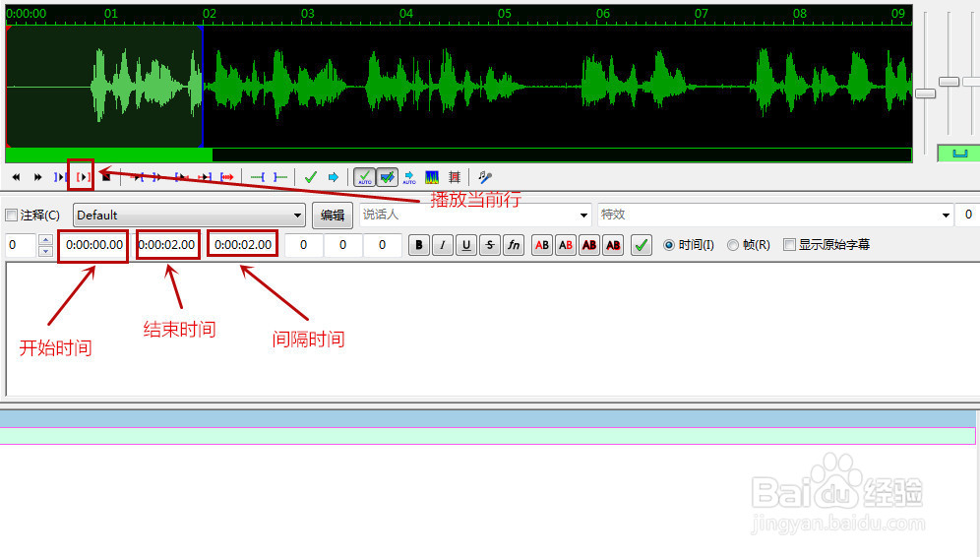The image size is (980, 557).
Task: Click the blue play selection icon
Action: click(x=60, y=177)
